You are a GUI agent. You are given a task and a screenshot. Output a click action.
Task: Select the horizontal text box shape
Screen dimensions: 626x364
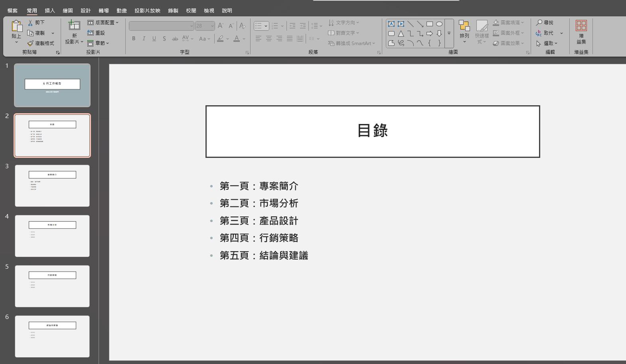click(391, 24)
